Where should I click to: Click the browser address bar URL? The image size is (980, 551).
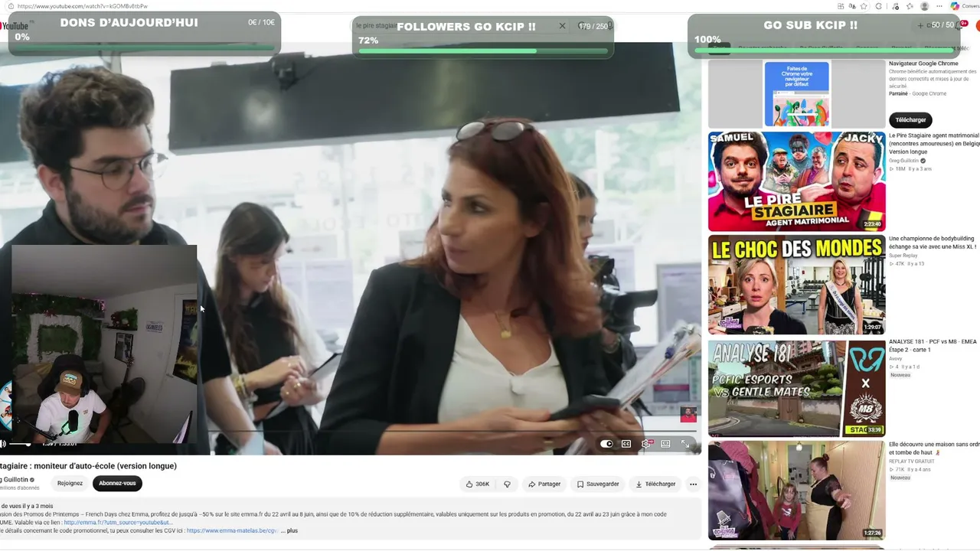click(82, 6)
